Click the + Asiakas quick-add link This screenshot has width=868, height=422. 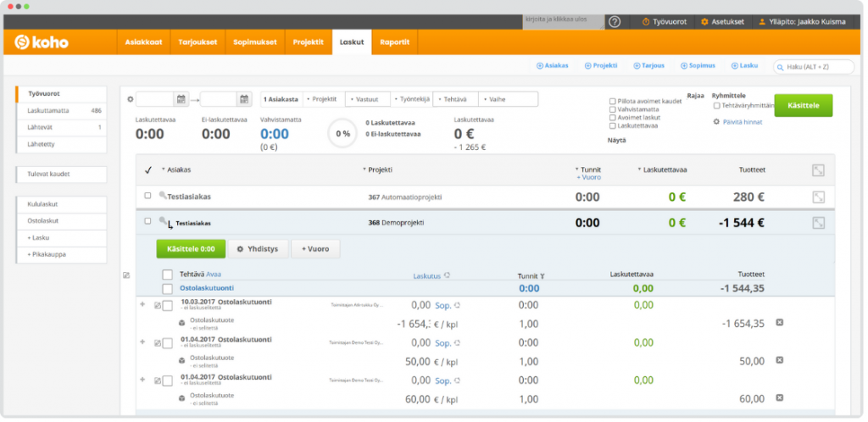pyautogui.click(x=553, y=65)
